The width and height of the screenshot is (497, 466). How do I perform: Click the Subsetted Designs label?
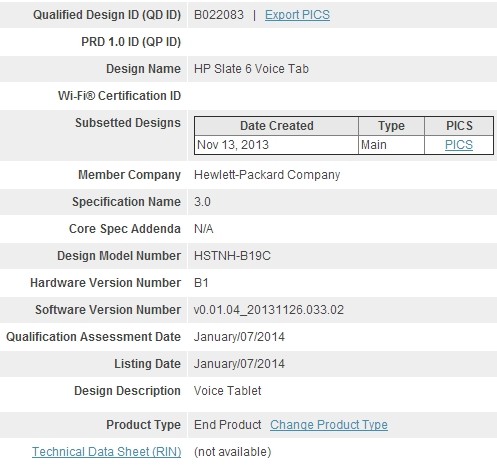pos(128,123)
